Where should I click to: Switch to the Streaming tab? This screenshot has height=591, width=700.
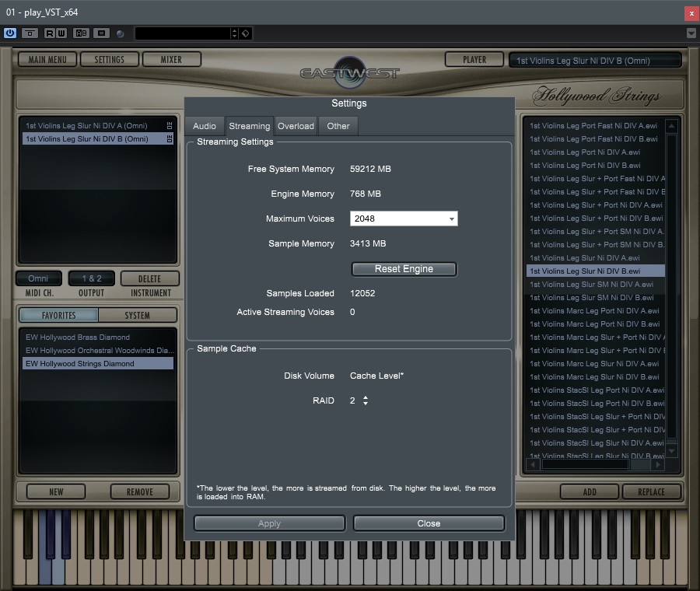(250, 126)
